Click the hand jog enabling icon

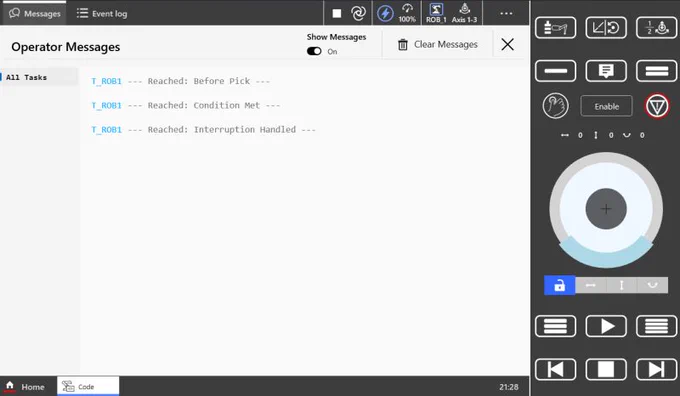pyautogui.click(x=556, y=105)
